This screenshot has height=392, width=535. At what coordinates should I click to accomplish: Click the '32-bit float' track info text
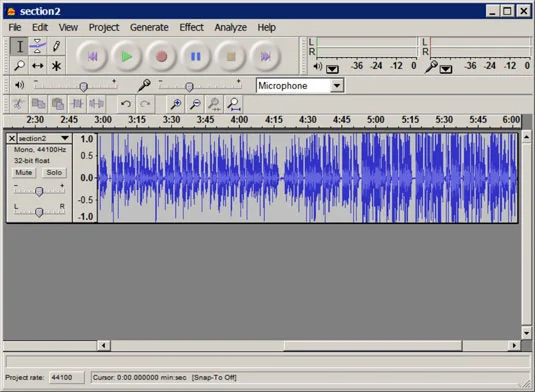click(x=32, y=161)
